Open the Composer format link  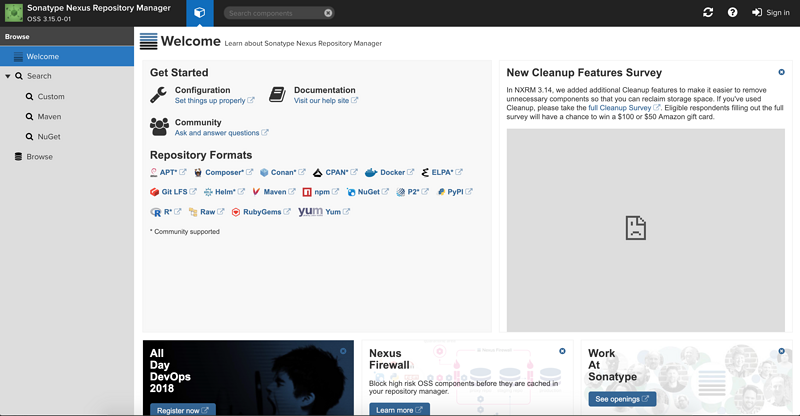coord(229,173)
